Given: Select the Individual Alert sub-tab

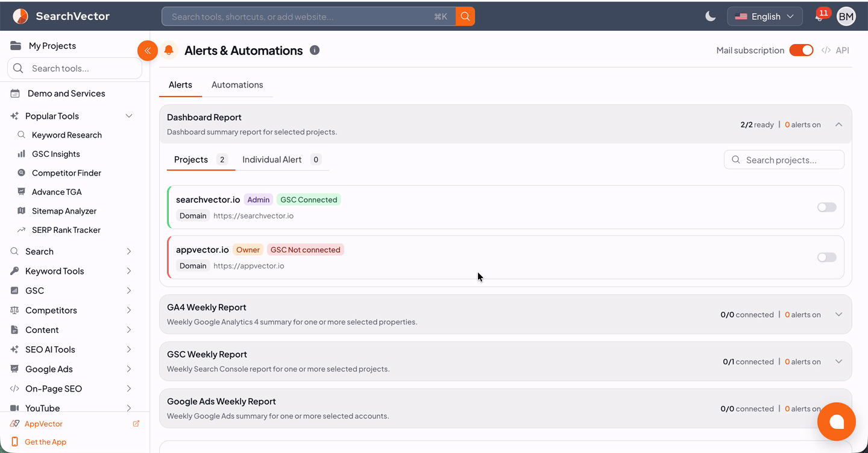Looking at the screenshot, I should (281, 160).
